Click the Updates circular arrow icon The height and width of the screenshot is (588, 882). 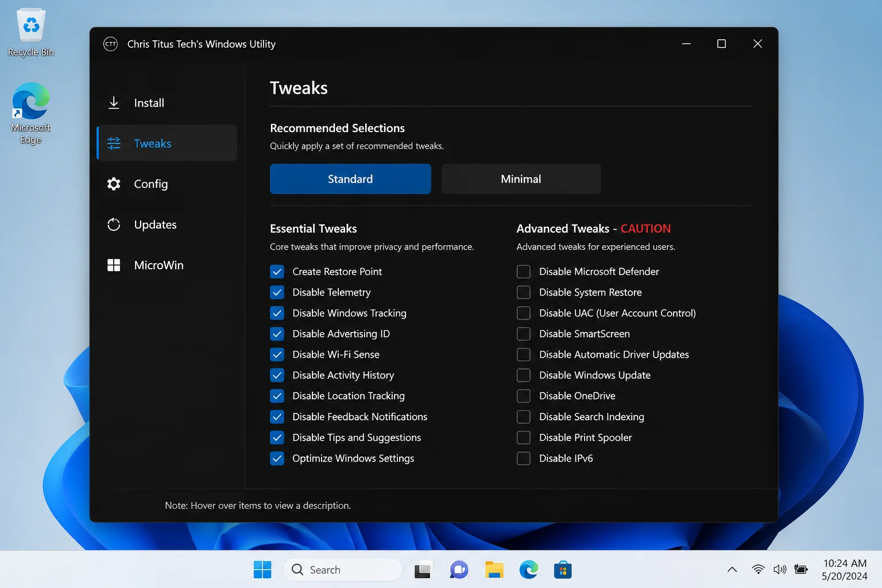(114, 225)
